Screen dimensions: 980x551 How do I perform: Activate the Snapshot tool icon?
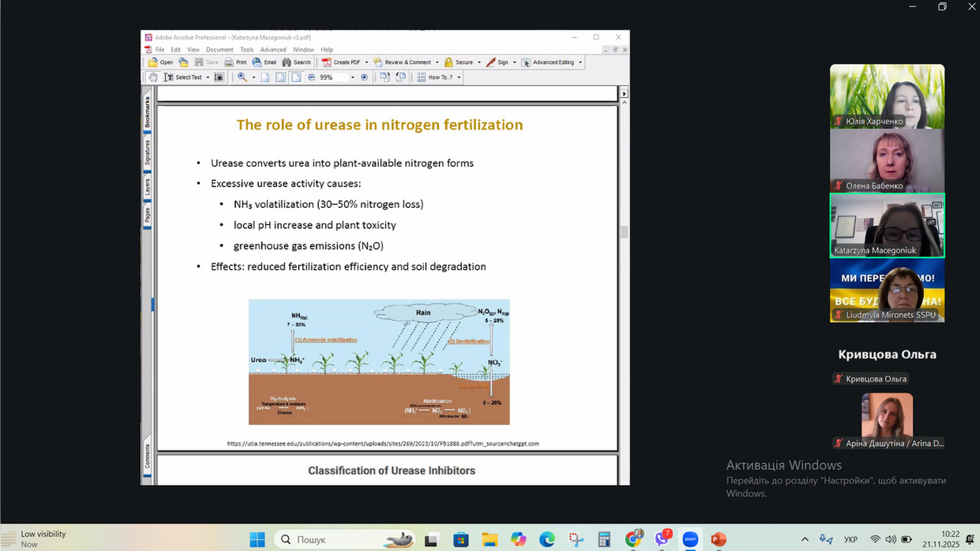click(219, 78)
